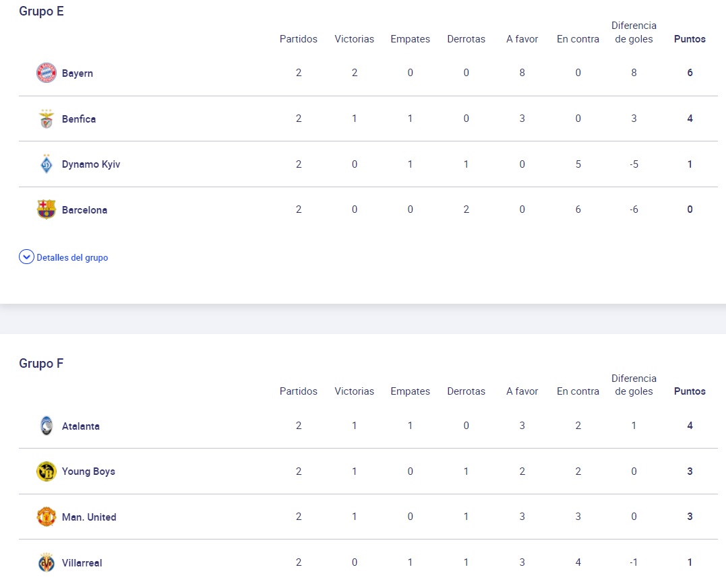Go to the Man. United team name

coord(89,517)
